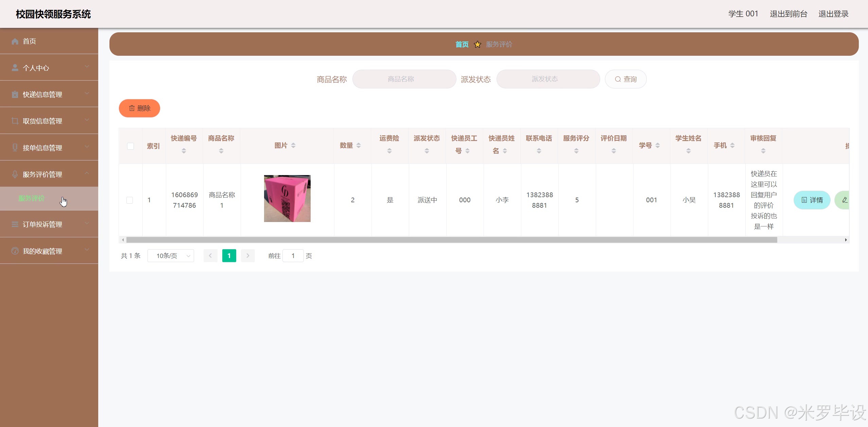
Task: Click the home icon in sidebar
Action: [x=15, y=41]
